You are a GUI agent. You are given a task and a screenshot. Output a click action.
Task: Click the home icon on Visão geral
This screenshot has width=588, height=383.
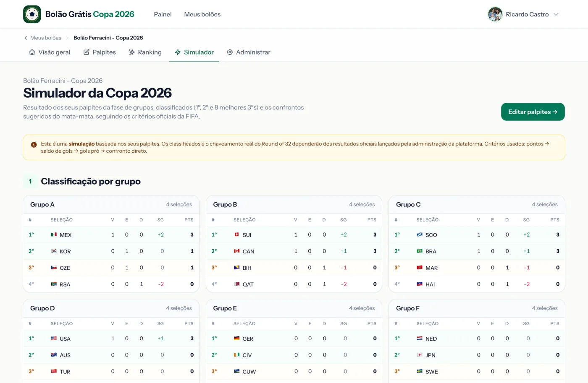32,52
